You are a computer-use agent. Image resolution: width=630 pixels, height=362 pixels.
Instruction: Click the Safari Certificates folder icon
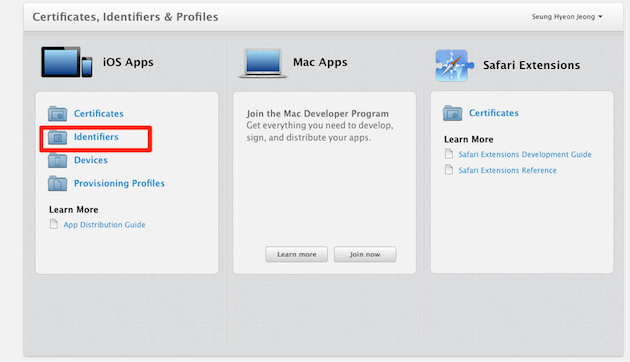[x=453, y=113]
